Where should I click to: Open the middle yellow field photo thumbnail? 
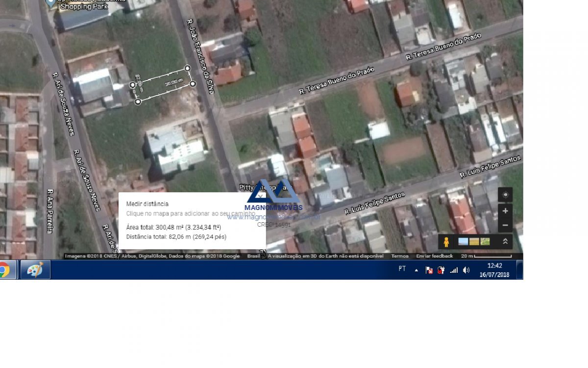pyautogui.click(x=474, y=241)
